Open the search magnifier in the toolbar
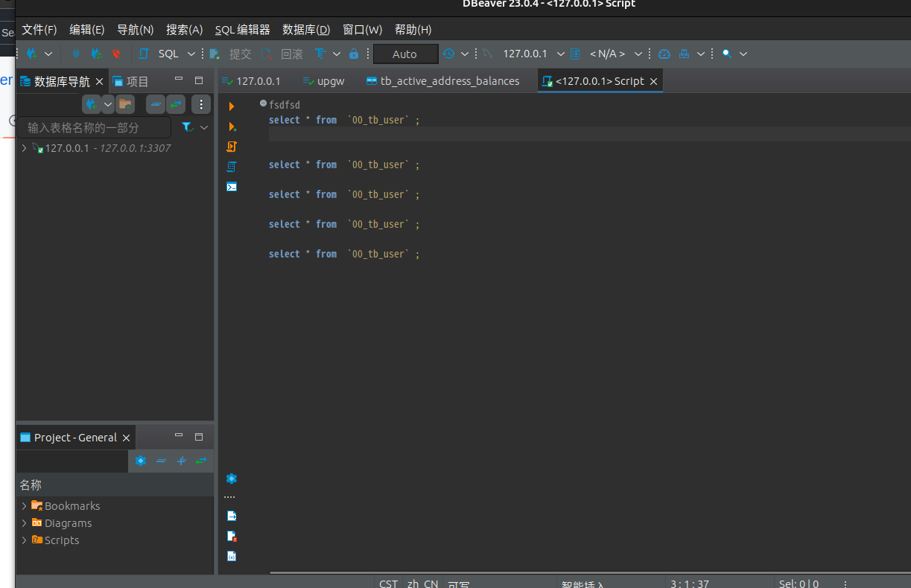This screenshot has height=588, width=911. pyautogui.click(x=726, y=53)
